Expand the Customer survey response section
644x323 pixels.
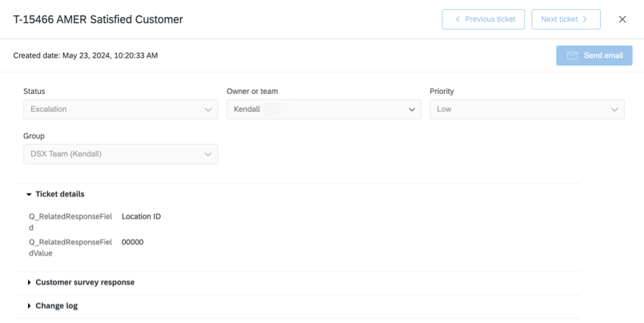tap(84, 282)
